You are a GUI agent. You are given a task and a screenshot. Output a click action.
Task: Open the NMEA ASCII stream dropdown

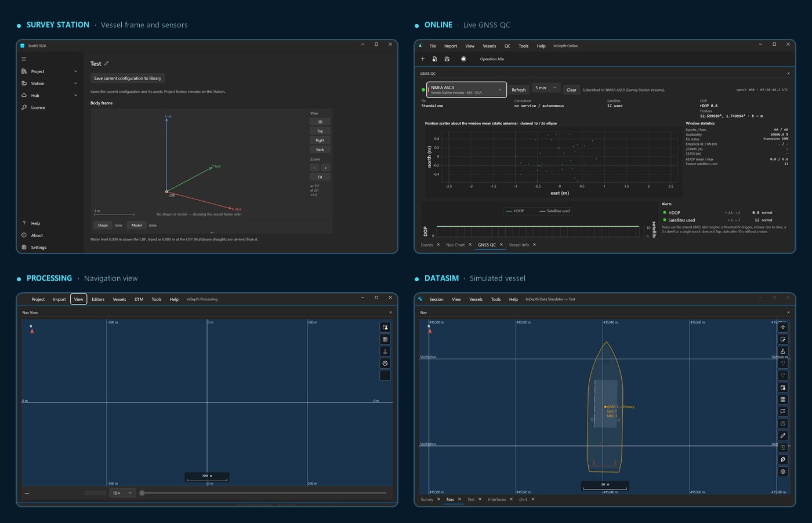click(x=467, y=90)
